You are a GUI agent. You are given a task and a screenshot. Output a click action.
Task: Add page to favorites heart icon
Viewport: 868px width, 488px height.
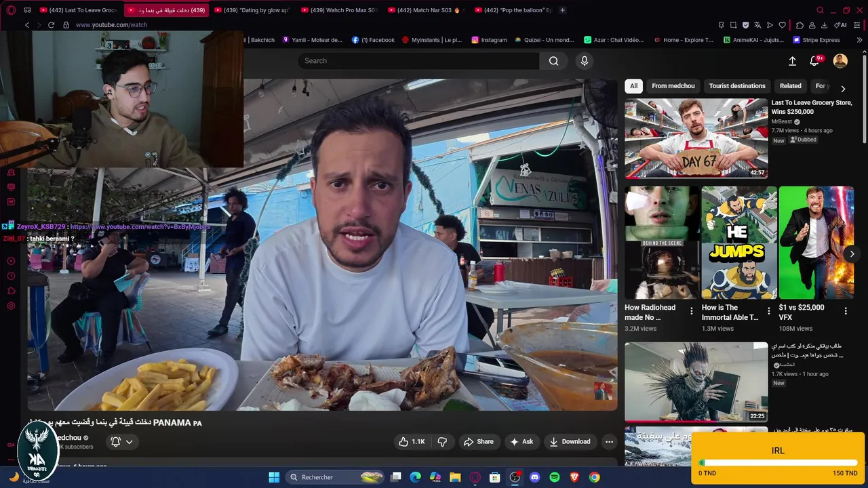click(x=782, y=25)
